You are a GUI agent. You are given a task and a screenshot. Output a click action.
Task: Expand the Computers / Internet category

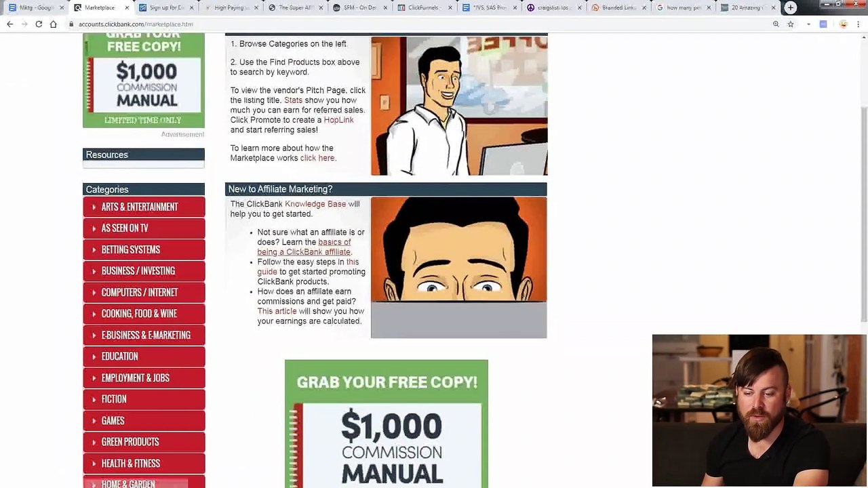click(x=144, y=292)
